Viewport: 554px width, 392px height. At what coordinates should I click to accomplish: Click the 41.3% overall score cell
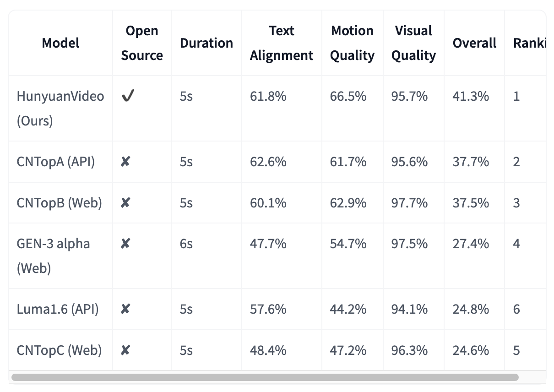[471, 97]
